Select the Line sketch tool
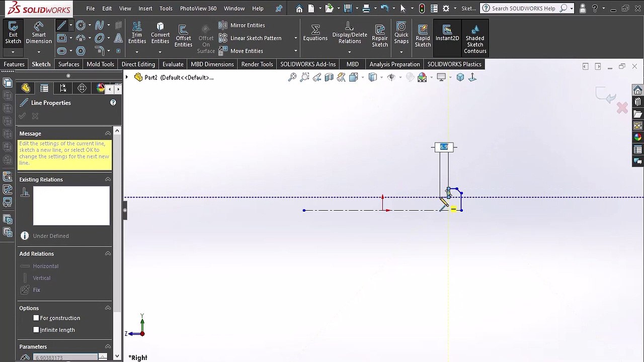Viewport: 644px width, 362px height. (x=61, y=25)
